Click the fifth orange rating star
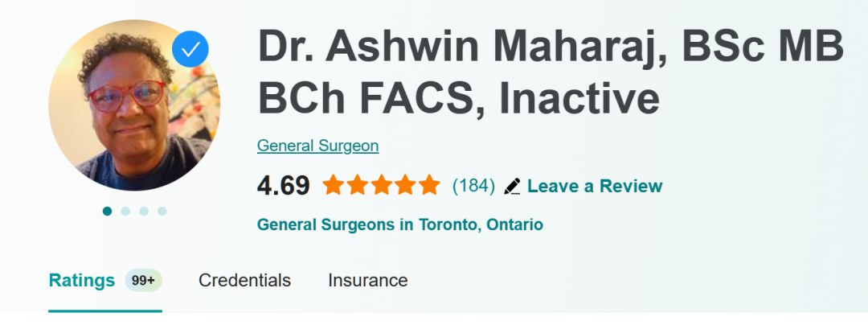 coord(430,186)
